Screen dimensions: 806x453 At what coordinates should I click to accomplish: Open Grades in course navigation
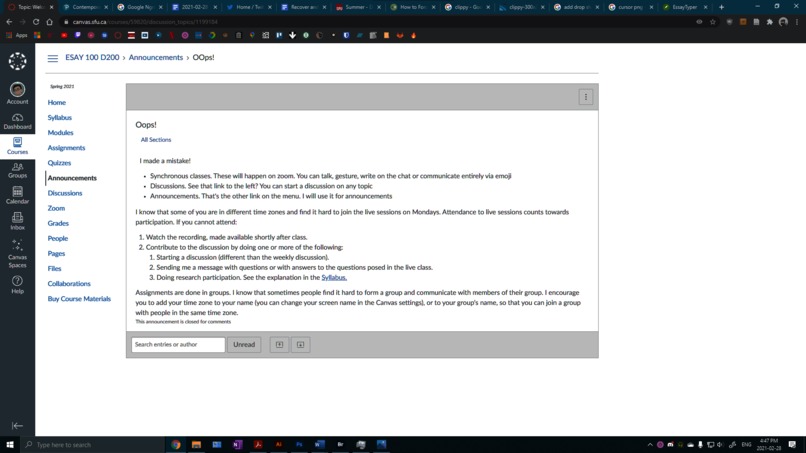[58, 223]
